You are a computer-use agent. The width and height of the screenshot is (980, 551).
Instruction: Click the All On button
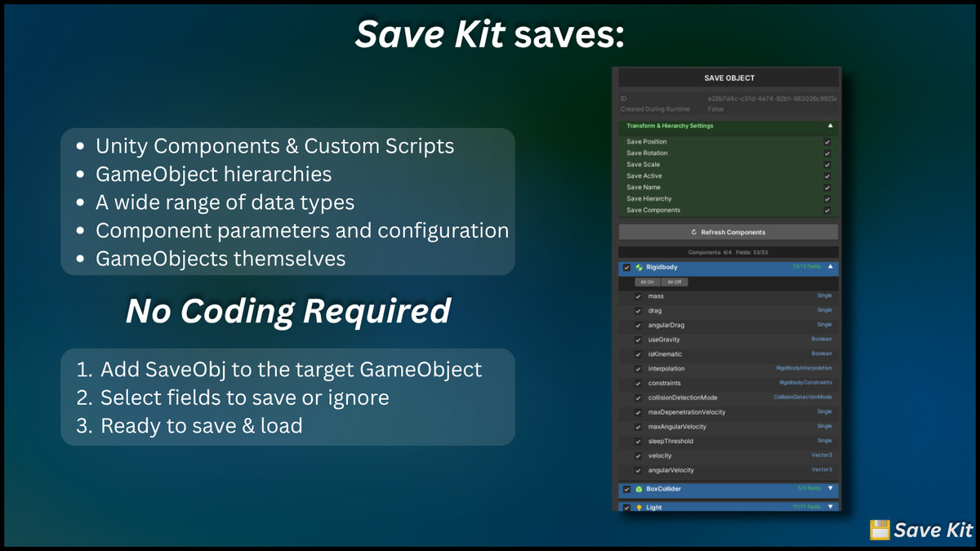coord(648,282)
